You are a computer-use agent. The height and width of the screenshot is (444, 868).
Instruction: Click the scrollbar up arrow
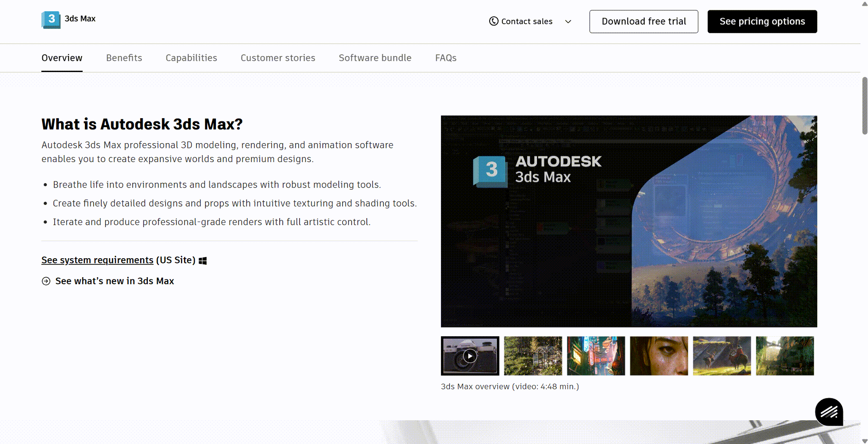pyautogui.click(x=864, y=3)
